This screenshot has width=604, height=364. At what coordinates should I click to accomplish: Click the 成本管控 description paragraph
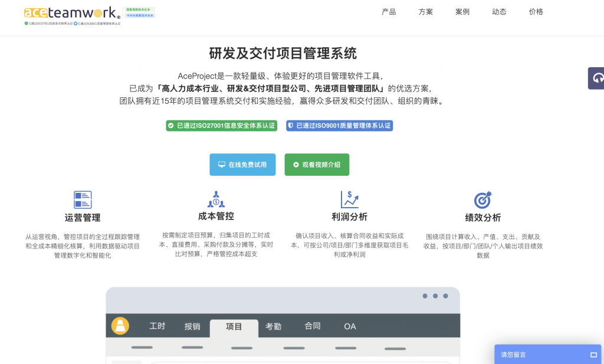coord(216,245)
